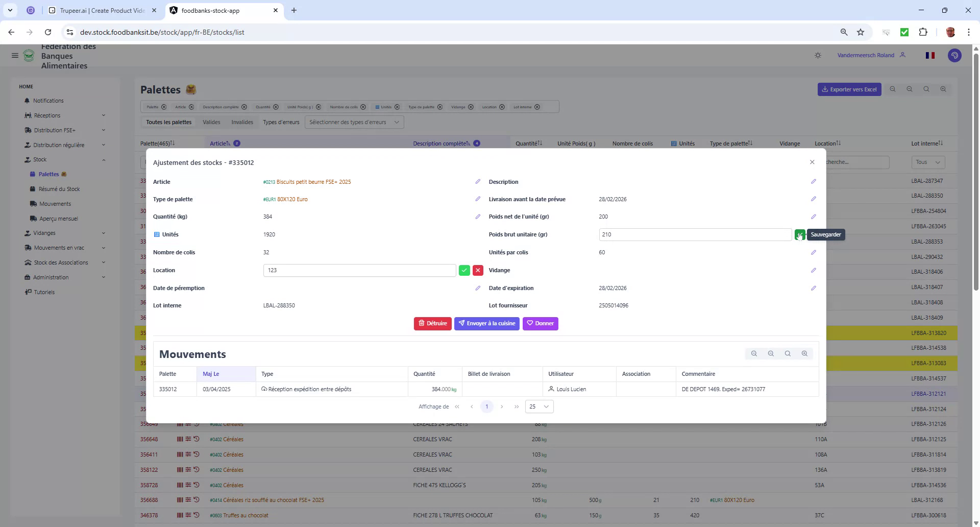Open the French flag language selector
This screenshot has height=527, width=980.
click(930, 55)
